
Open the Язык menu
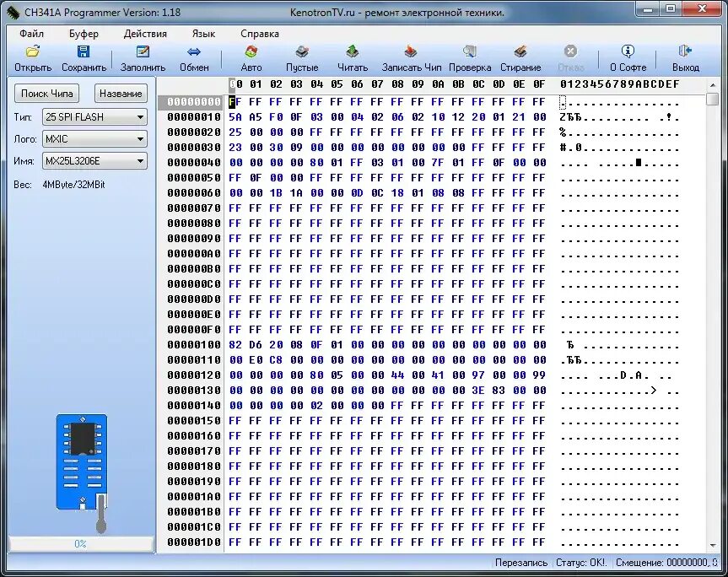click(x=203, y=34)
